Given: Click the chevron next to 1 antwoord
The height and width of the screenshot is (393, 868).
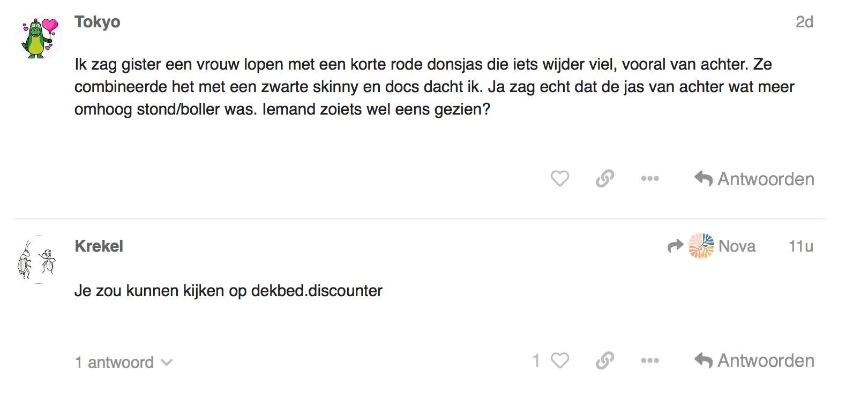Looking at the screenshot, I should tap(167, 362).
